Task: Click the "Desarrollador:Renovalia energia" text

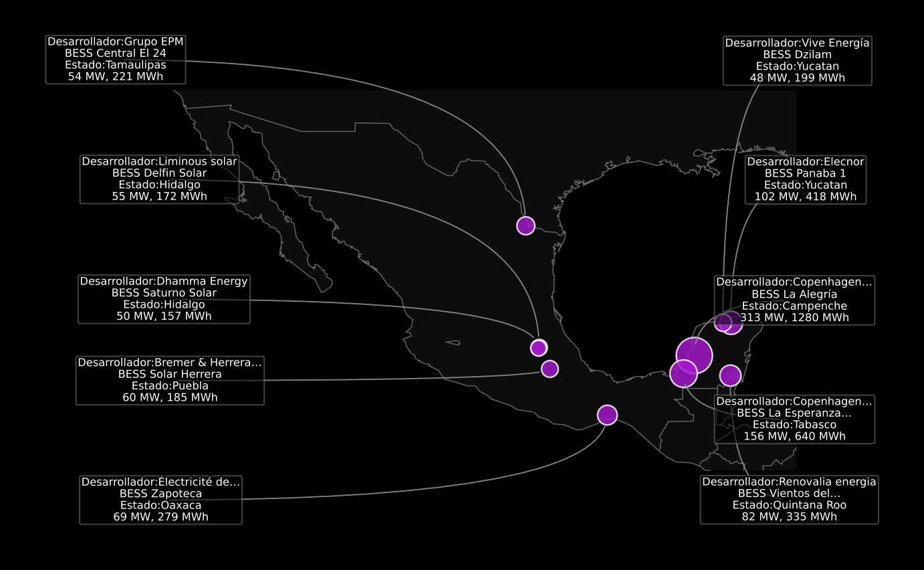Action: pyautogui.click(x=789, y=482)
